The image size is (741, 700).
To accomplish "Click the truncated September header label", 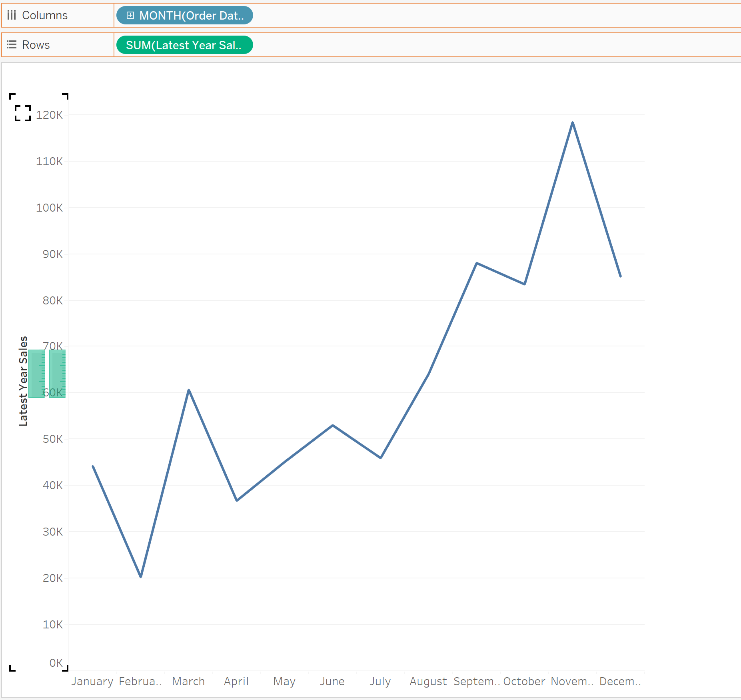I will pyautogui.click(x=477, y=681).
